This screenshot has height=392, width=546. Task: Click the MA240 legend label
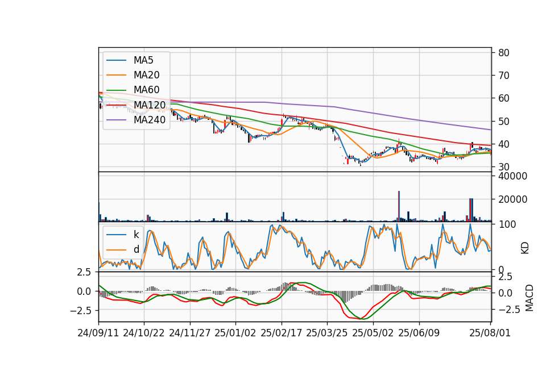150,120
